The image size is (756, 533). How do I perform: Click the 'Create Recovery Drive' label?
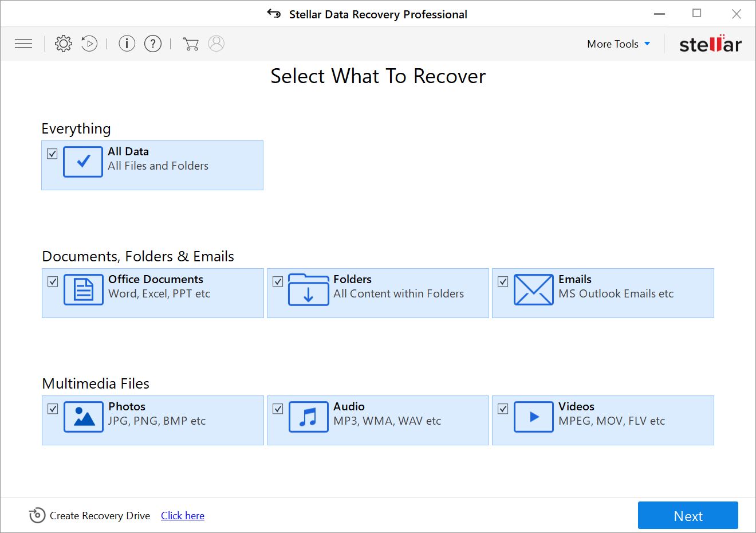pyautogui.click(x=100, y=515)
